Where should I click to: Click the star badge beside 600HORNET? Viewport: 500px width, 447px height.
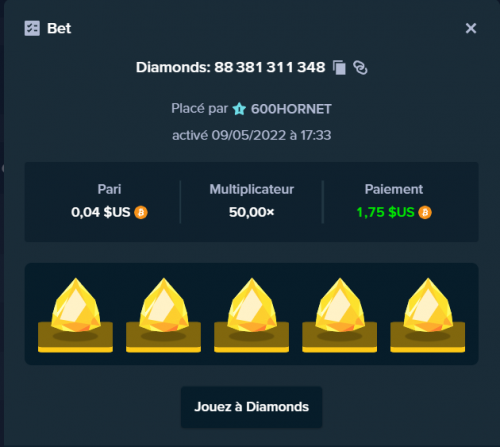point(239,109)
